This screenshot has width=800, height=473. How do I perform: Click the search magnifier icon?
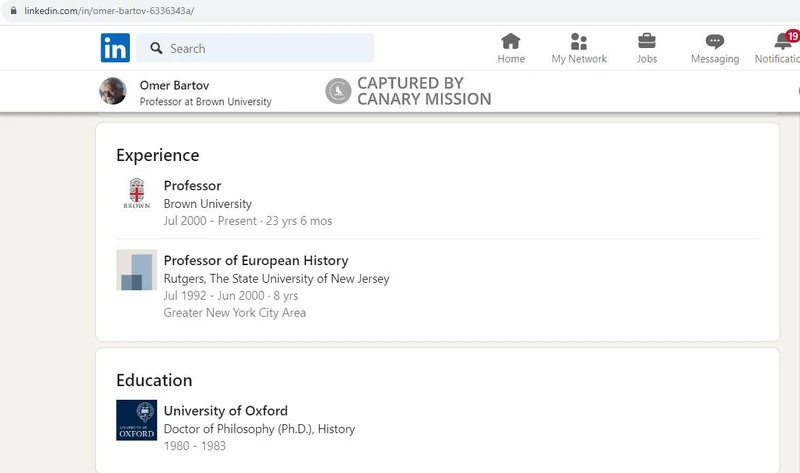tap(156, 48)
